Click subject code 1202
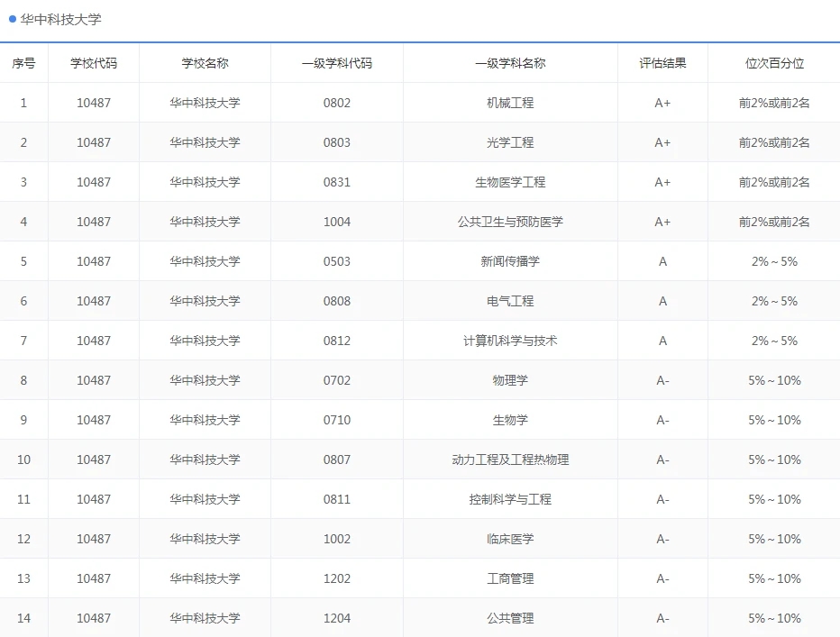 (x=337, y=578)
